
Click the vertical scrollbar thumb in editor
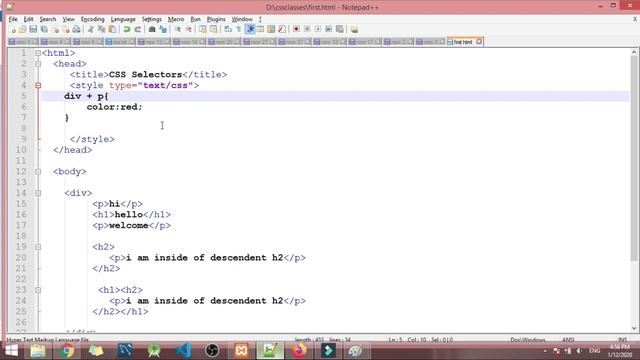point(633,158)
